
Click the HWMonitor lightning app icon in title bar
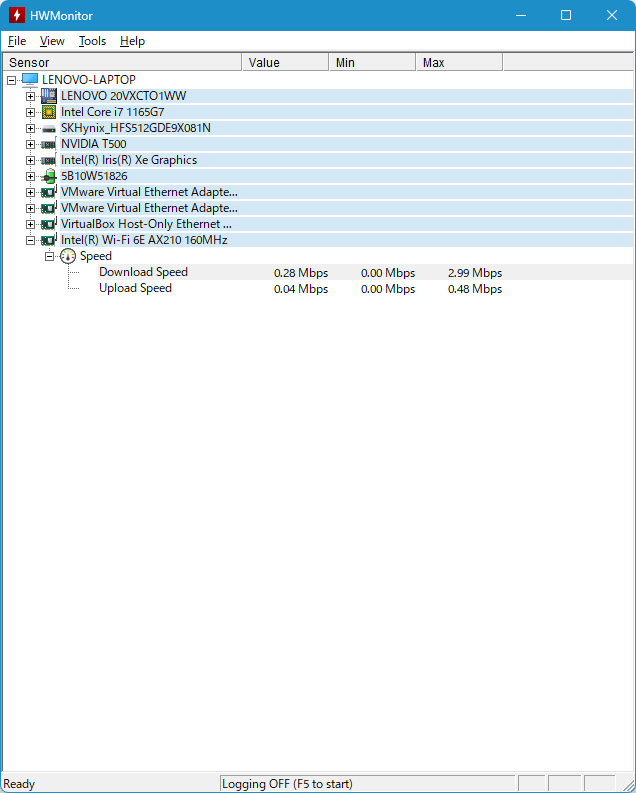tap(16, 15)
